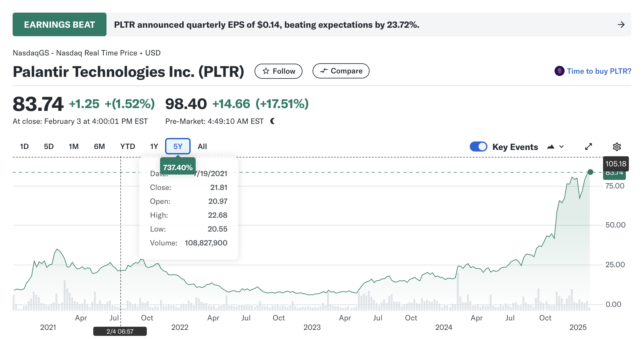Expand the chart to full screen
644x339 pixels.
[589, 147]
